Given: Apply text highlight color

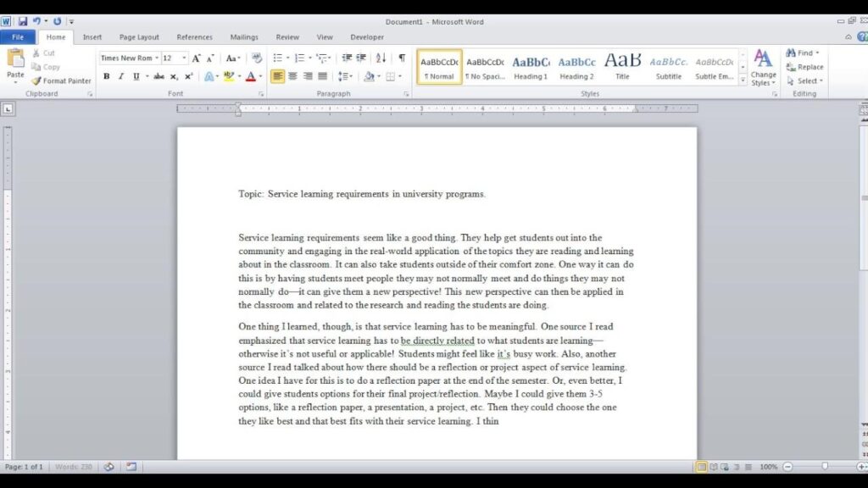Looking at the screenshot, I should click(230, 76).
